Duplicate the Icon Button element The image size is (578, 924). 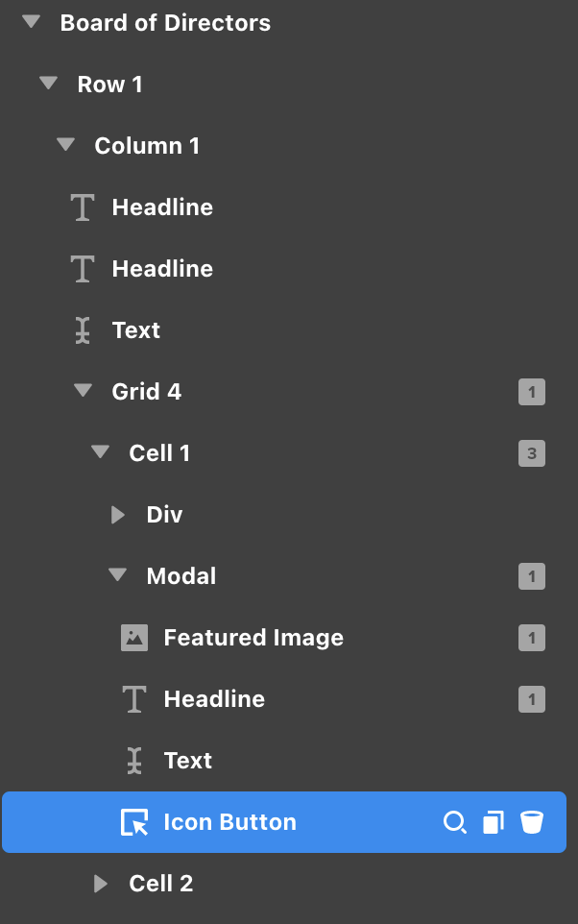click(494, 822)
